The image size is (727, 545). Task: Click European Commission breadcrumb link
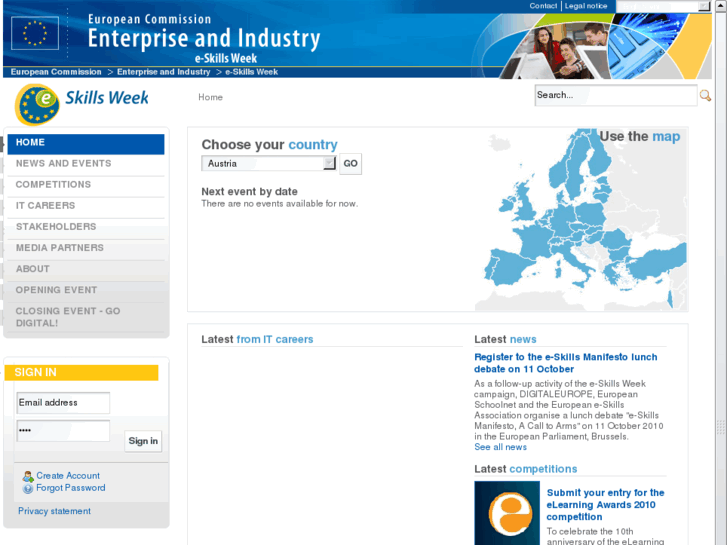pyautogui.click(x=56, y=72)
